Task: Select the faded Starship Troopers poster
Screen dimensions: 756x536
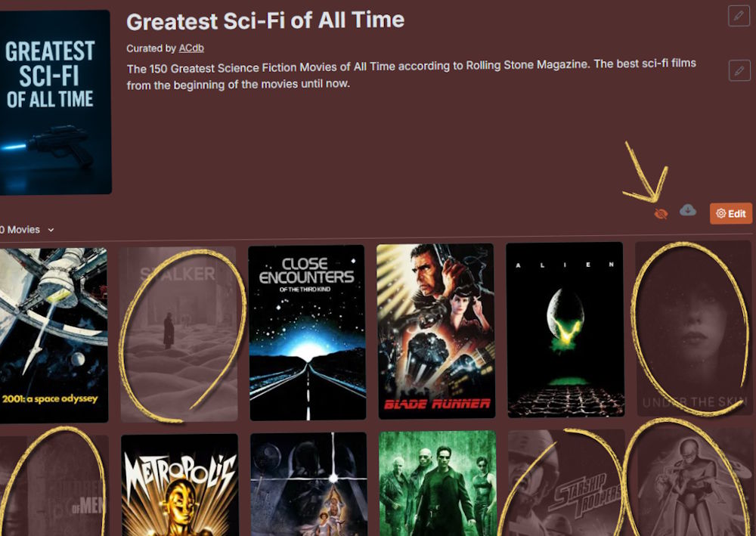Action: 567,482
